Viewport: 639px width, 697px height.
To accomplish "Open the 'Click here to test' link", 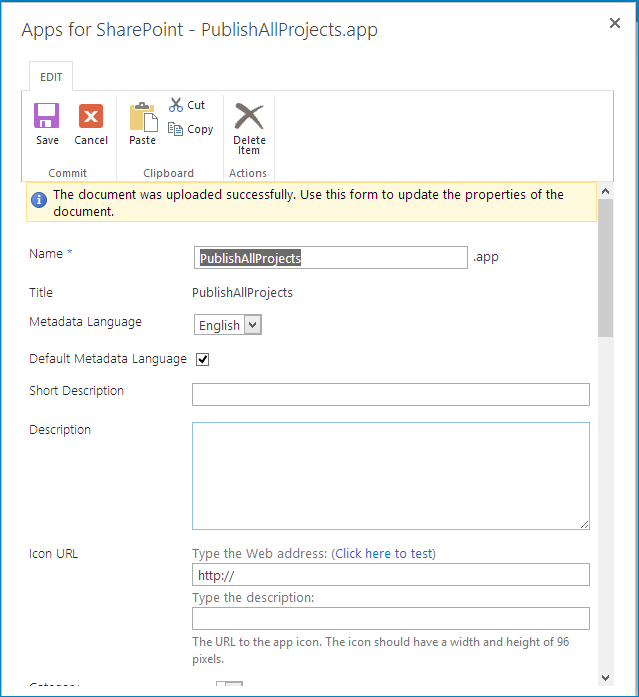I will pos(383,553).
